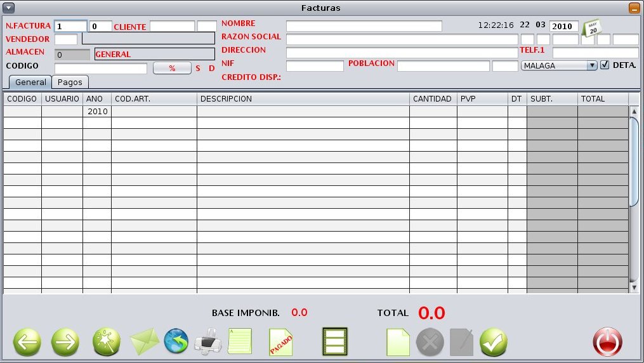Go to next invoice with right arrow
The width and height of the screenshot is (644, 363).
65,341
